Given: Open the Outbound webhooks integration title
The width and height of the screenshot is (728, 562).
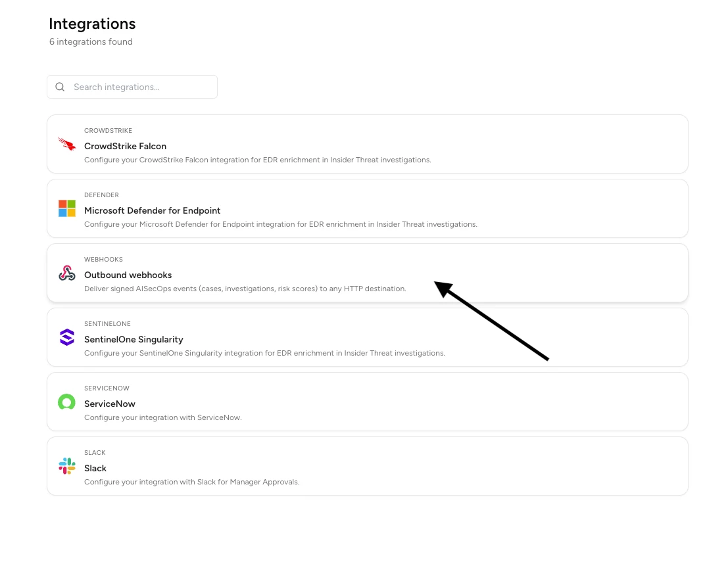Looking at the screenshot, I should click(128, 275).
